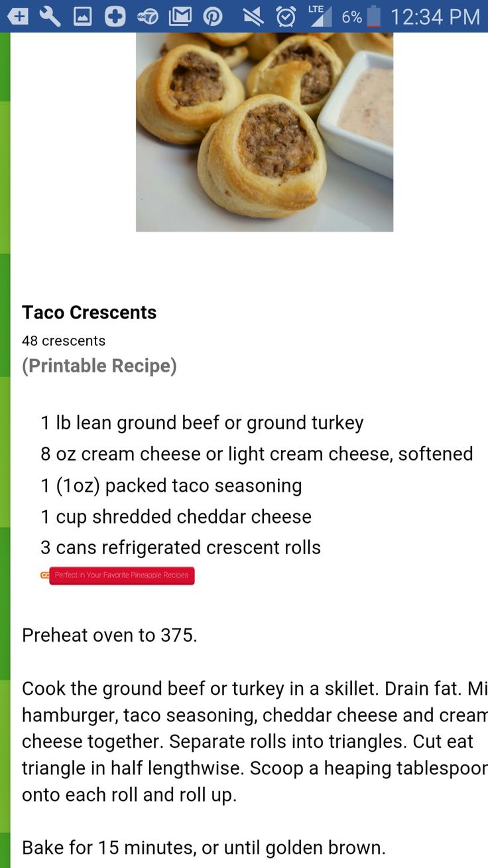Tap the Preheat oven to 375 step
Image resolution: width=488 pixels, height=868 pixels.
coord(109,635)
